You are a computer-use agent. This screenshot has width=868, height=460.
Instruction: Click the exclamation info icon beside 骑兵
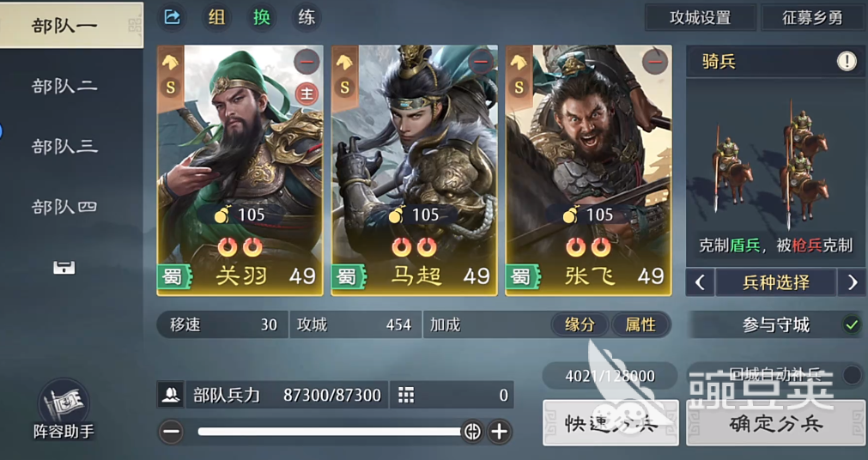(847, 62)
